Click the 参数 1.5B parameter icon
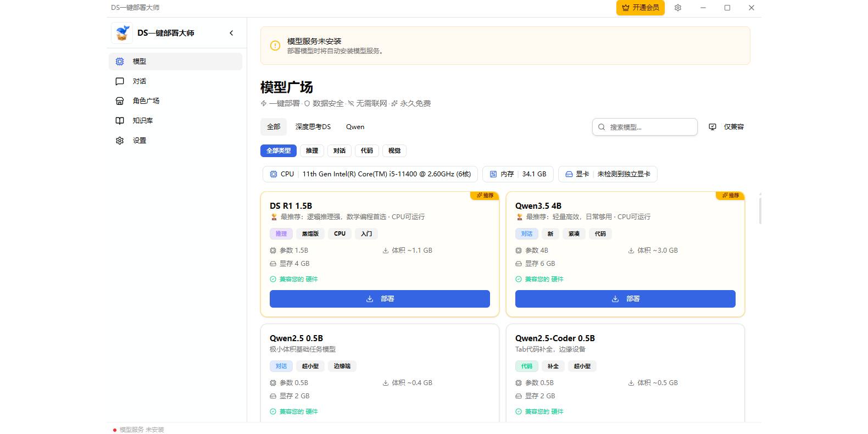The width and height of the screenshot is (868, 434). (x=273, y=251)
